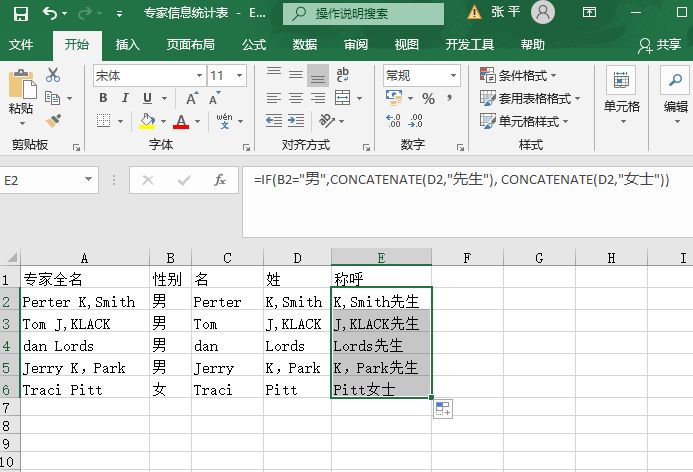Select the Format Painter brush
The image size is (693, 472).
[x=53, y=120]
